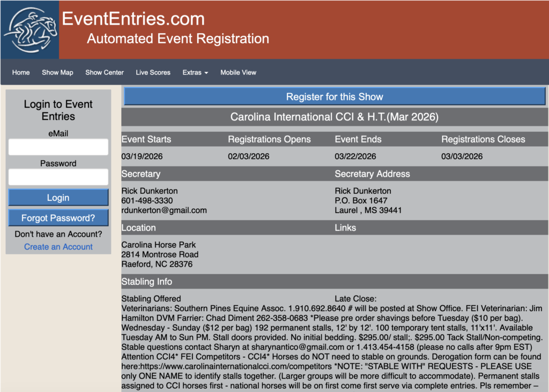Click the Stabling Info section header

[335, 282]
